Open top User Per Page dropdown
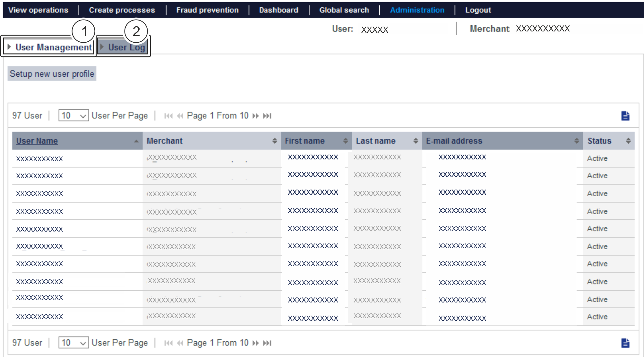This screenshot has height=357, width=644. [73, 115]
